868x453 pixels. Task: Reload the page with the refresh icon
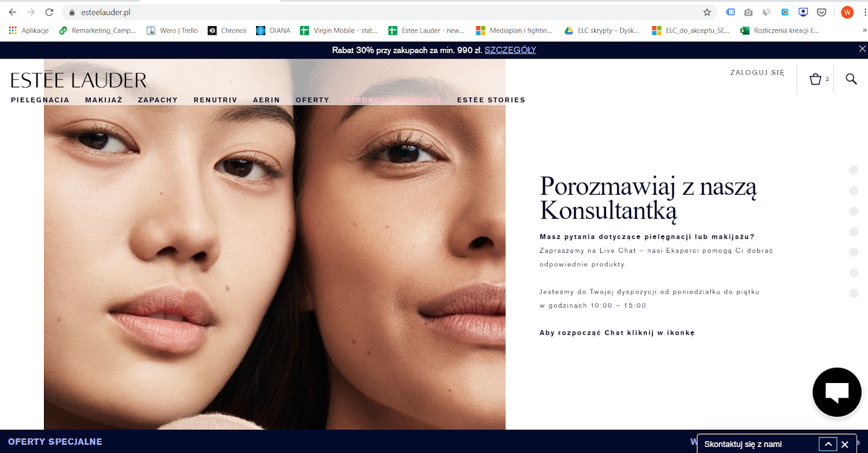click(49, 12)
